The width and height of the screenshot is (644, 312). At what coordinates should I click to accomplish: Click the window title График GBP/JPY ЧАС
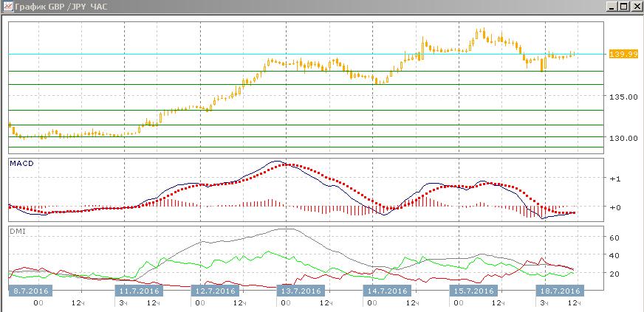(61, 7)
